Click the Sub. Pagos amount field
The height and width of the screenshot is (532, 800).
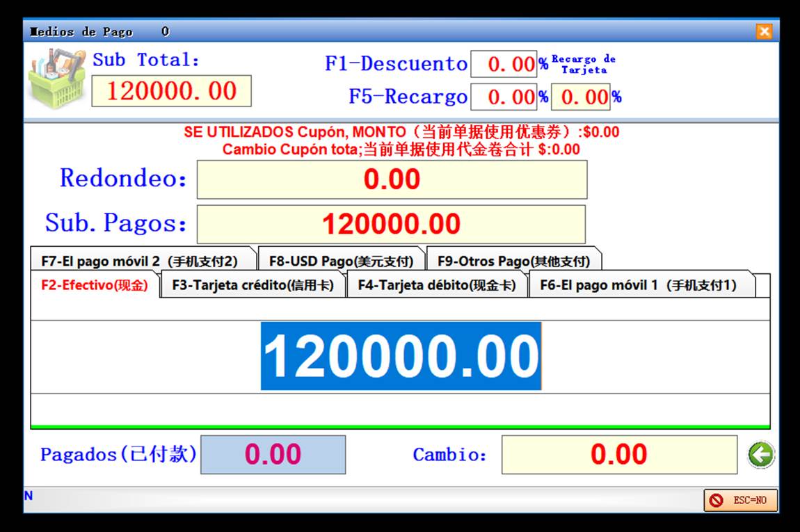click(x=391, y=224)
